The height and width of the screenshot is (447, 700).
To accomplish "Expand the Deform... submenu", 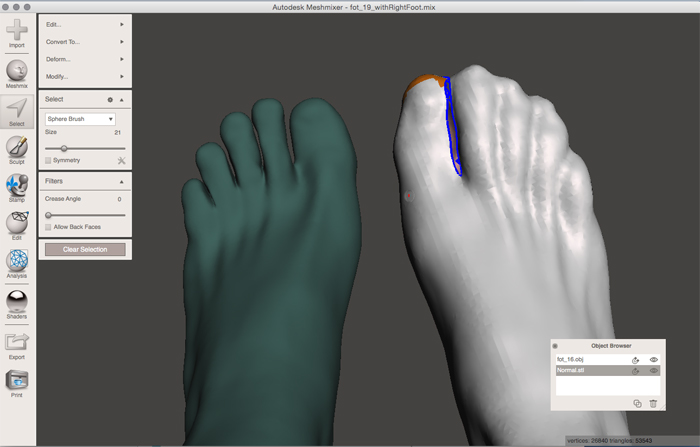I will tap(85, 59).
